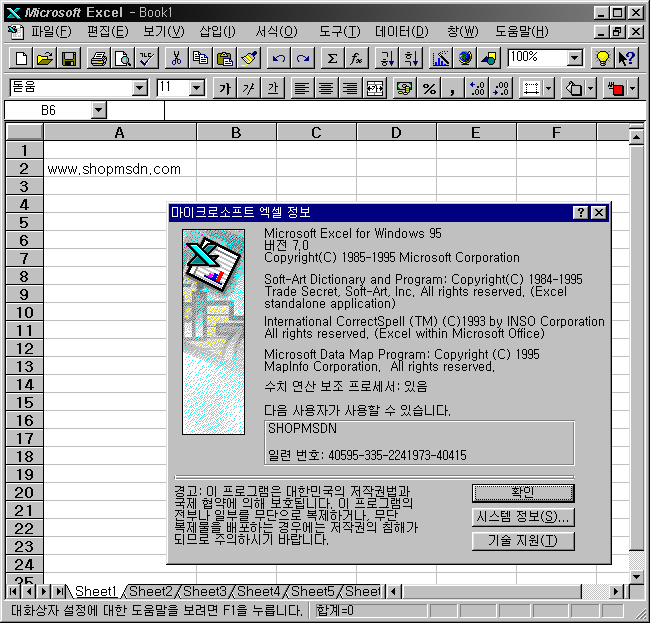Image resolution: width=650 pixels, height=623 pixels.
Task: Open the Borders dropdown arrow
Action: pyautogui.click(x=548, y=88)
